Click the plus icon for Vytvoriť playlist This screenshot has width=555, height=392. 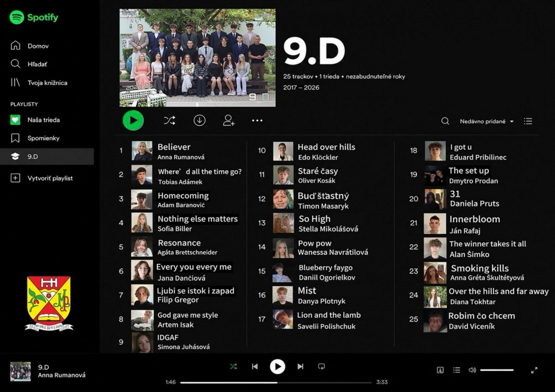tap(15, 178)
